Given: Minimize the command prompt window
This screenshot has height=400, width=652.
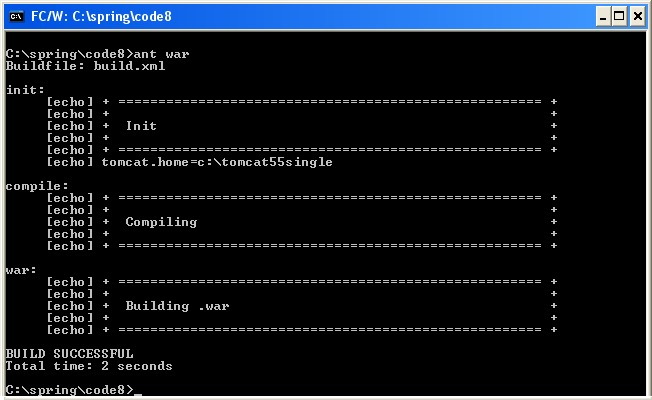Looking at the screenshot, I should pos(603,17).
